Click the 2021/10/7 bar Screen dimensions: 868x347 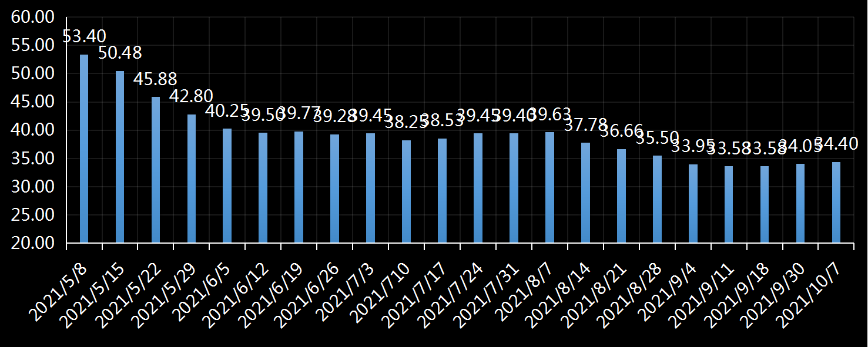tap(836, 202)
